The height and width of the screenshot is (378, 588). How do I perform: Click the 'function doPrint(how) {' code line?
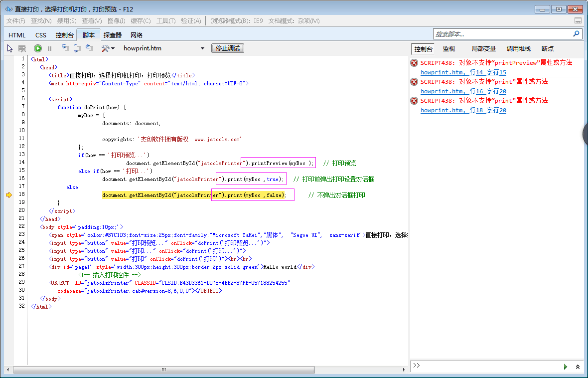(x=92, y=107)
